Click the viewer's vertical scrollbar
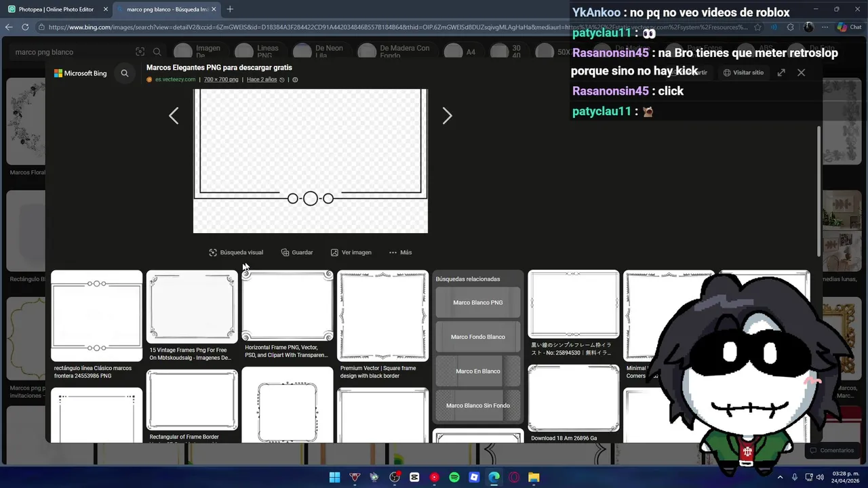The height and width of the screenshot is (488, 868). pos(818,191)
